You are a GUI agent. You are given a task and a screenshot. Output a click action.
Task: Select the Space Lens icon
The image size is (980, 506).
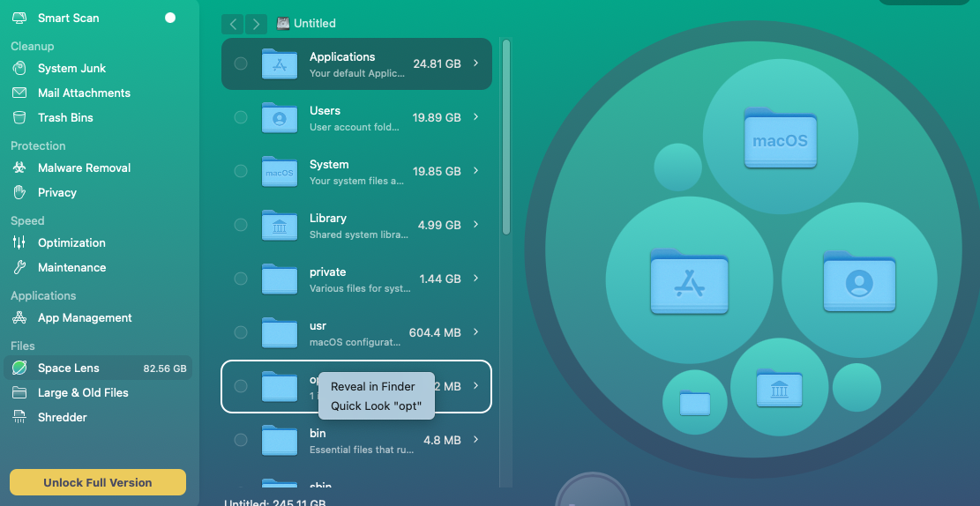[19, 368]
